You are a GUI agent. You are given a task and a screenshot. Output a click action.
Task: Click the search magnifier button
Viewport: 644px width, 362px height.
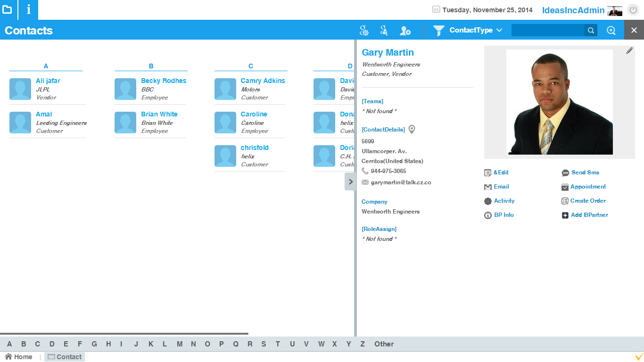591,31
